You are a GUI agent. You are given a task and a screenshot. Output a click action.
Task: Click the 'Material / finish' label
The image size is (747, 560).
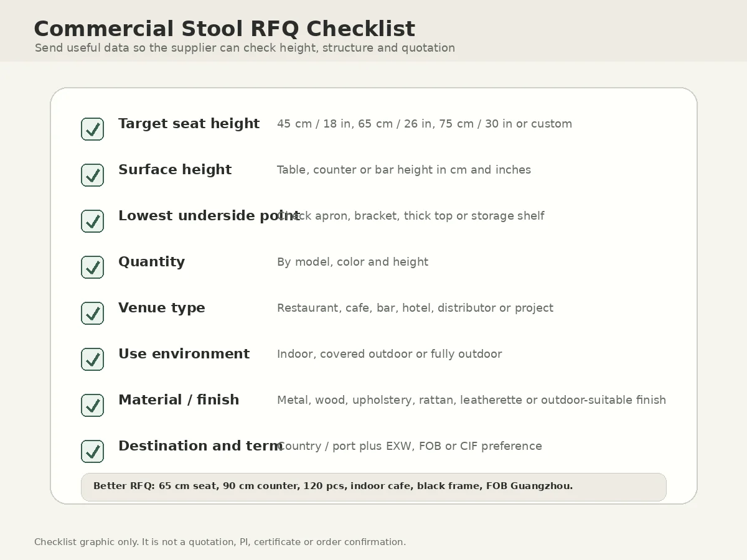click(179, 400)
